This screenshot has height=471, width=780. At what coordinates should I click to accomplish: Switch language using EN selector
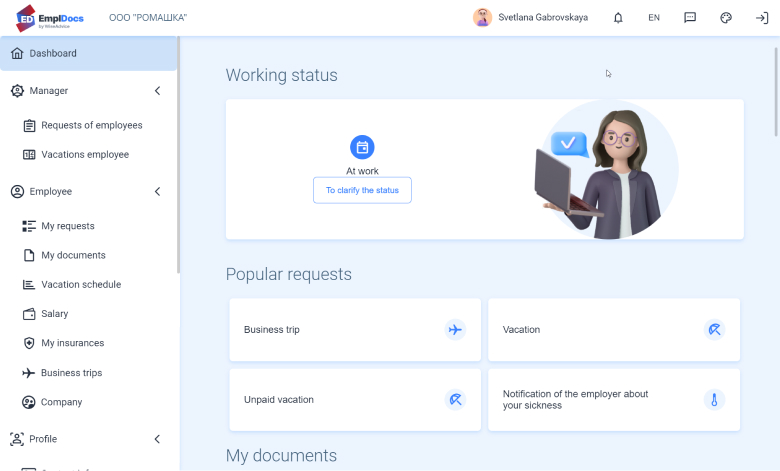[654, 18]
